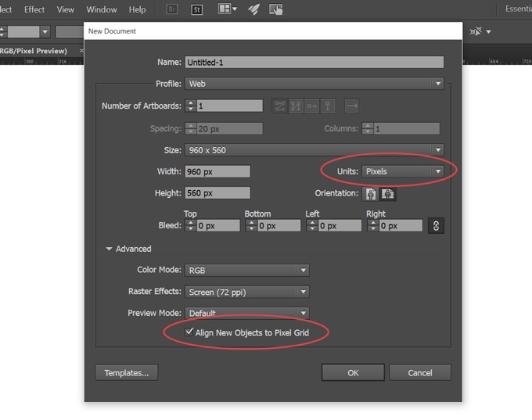
Task: Toggle the bleed link chain icon
Action: (x=436, y=225)
